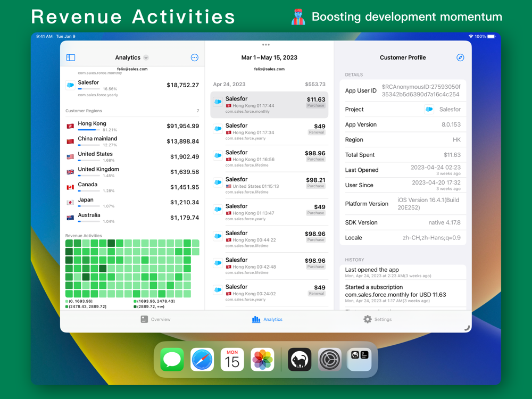This screenshot has height=399, width=532.
Task: Click the Customer Regions section header
Action: (132, 111)
